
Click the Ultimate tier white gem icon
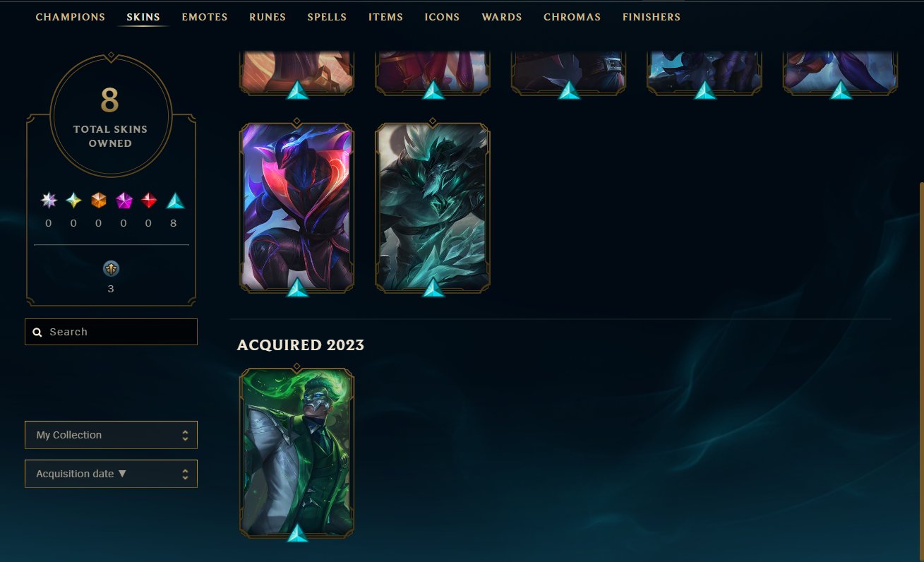coord(49,201)
